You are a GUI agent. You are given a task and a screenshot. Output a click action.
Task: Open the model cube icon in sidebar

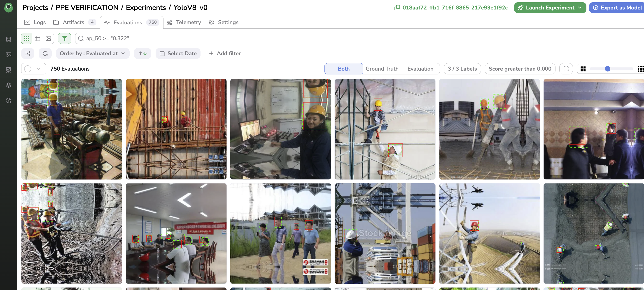pos(9,100)
